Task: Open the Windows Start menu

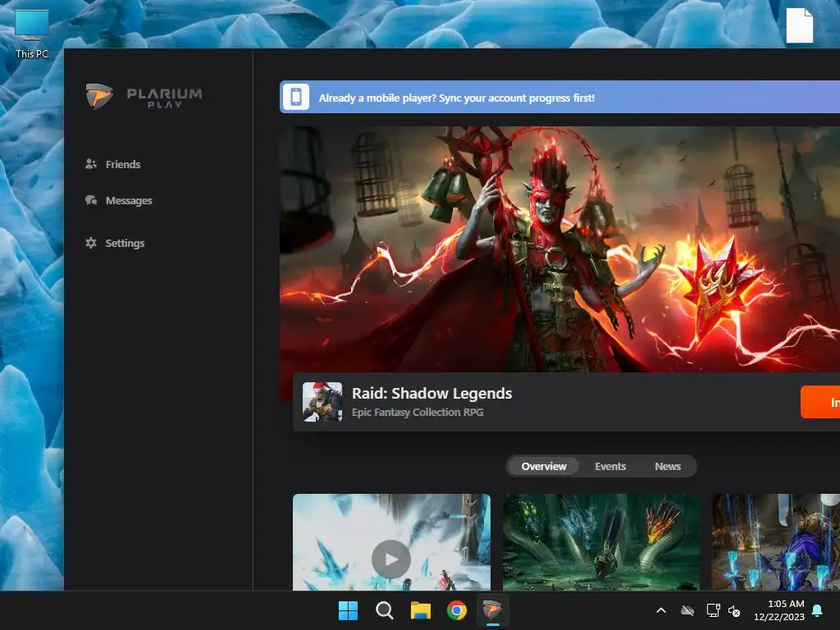Action: [348, 610]
